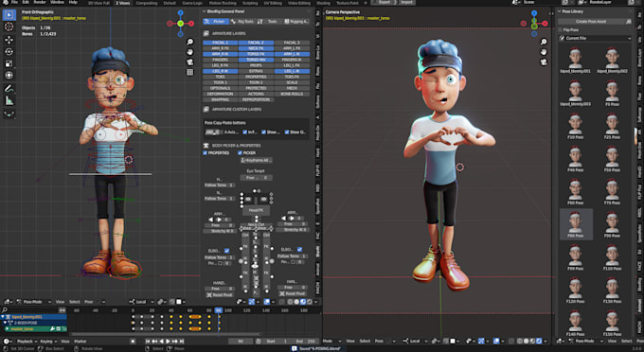Click the zoom magnifier in front viewport
The height and width of the screenshot is (352, 644).
189,42
